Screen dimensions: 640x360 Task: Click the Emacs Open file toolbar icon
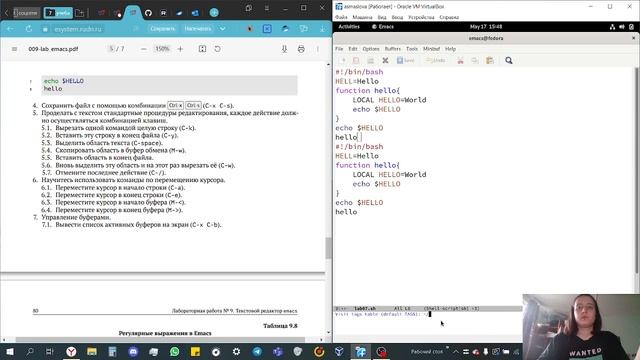[356, 60]
